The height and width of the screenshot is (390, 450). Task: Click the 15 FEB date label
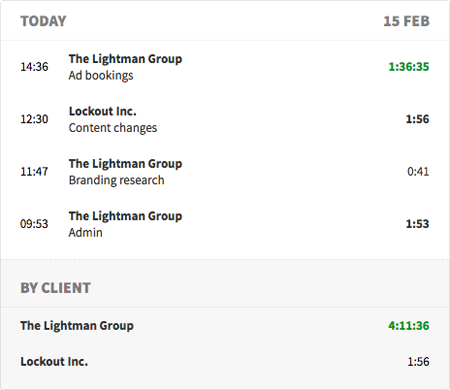click(x=406, y=21)
